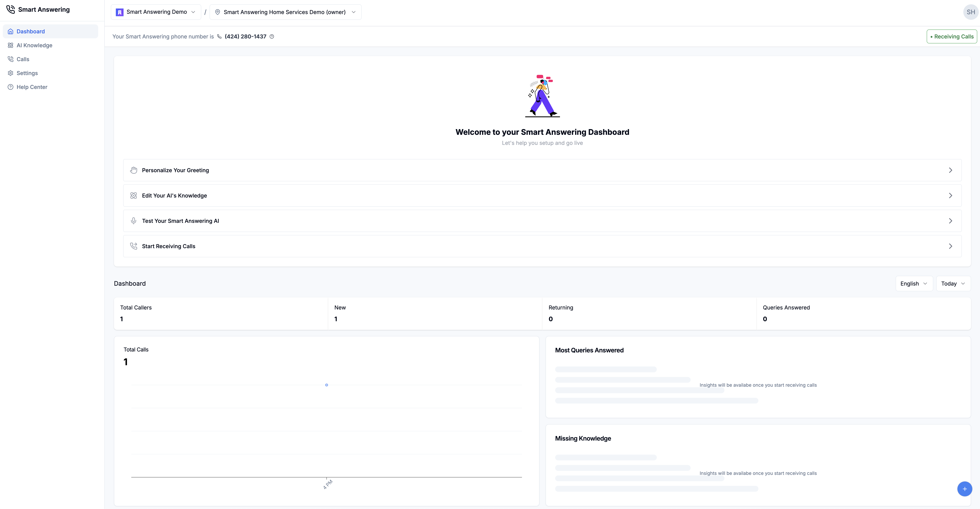This screenshot has height=509, width=980.
Task: Click the location pin icon in breadcrumb
Action: click(218, 12)
